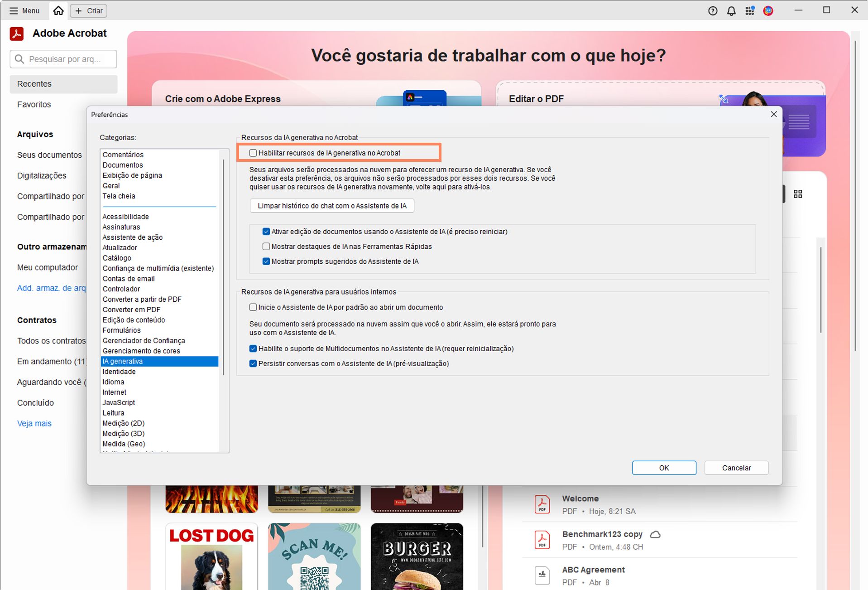Open the Help question mark icon

(x=713, y=11)
